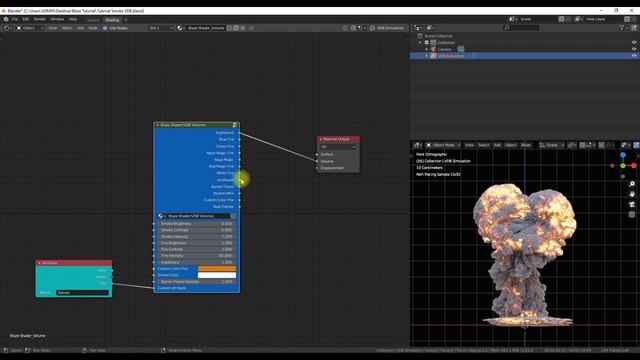Expand the Collection tree row

[420, 42]
